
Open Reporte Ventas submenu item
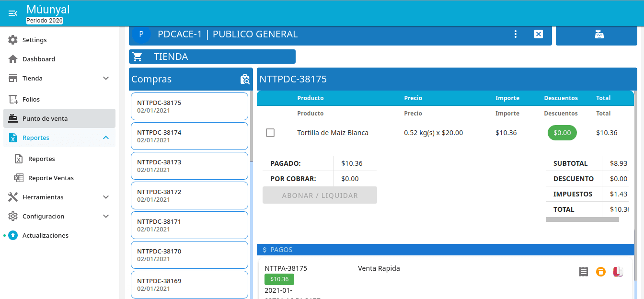(59, 178)
